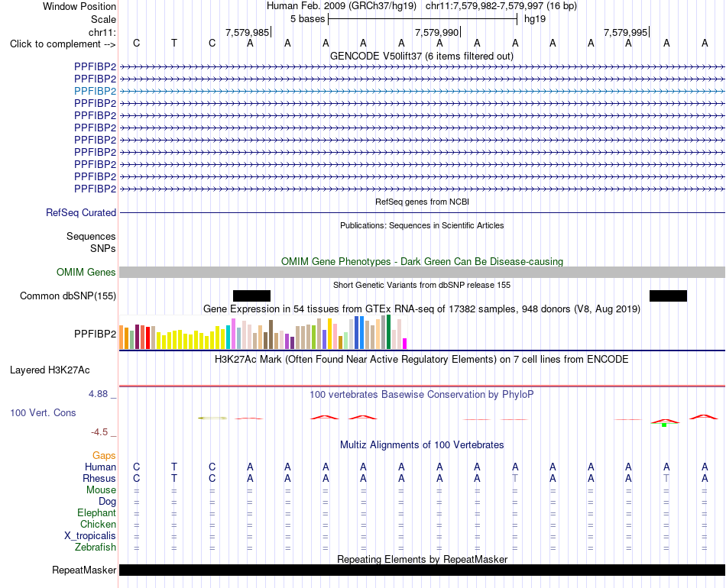The height and width of the screenshot is (588, 726).
Task: Select the Zebrafish alignment row label
Action: coord(96,548)
